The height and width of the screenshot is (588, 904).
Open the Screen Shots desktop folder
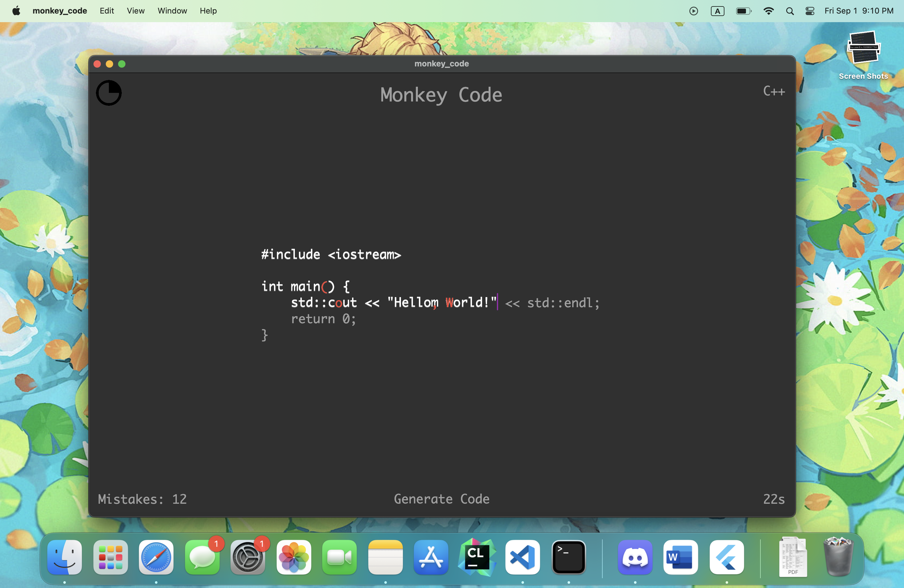[x=863, y=55]
